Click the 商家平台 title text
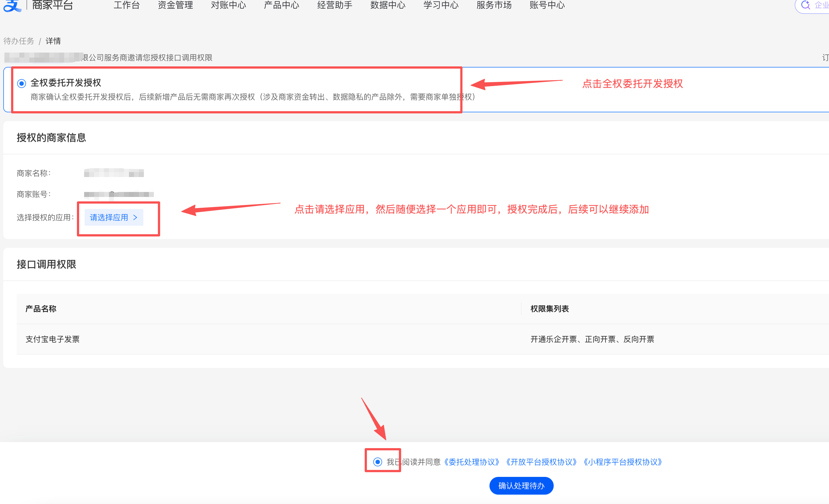 pos(53,5)
